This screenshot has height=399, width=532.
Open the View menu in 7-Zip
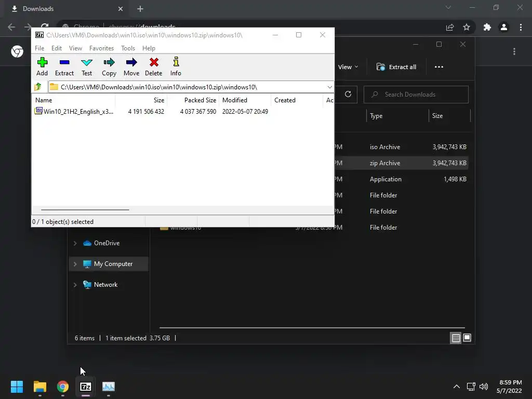(75, 48)
